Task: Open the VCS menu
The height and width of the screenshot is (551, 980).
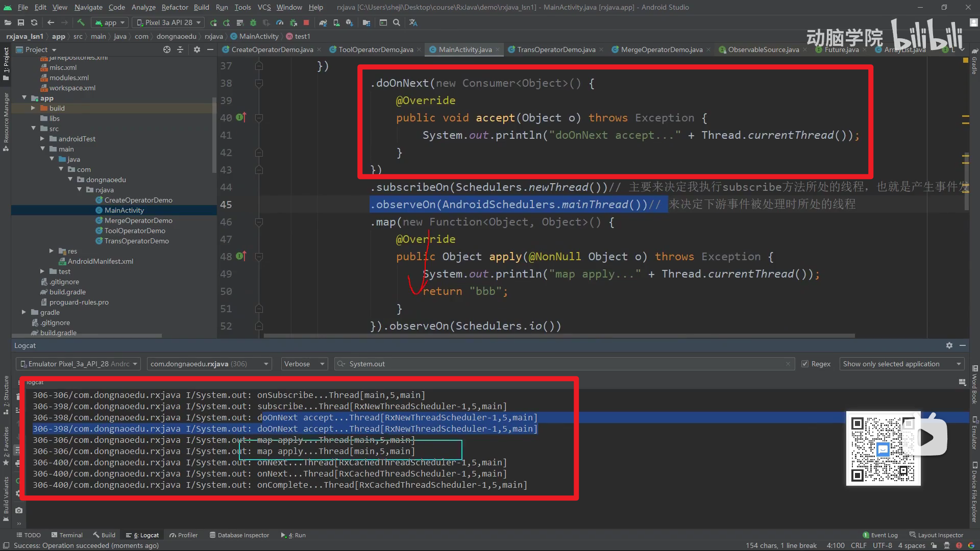Action: pyautogui.click(x=264, y=7)
